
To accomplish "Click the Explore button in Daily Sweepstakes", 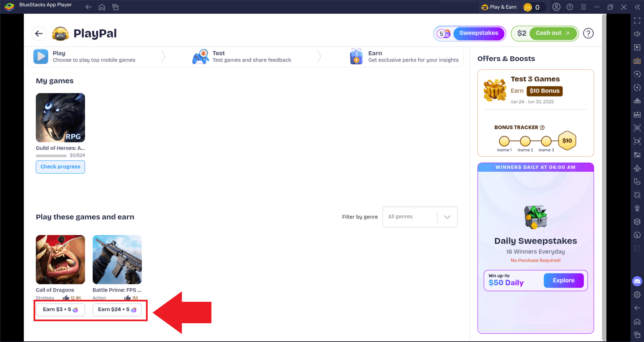I will coord(563,280).
